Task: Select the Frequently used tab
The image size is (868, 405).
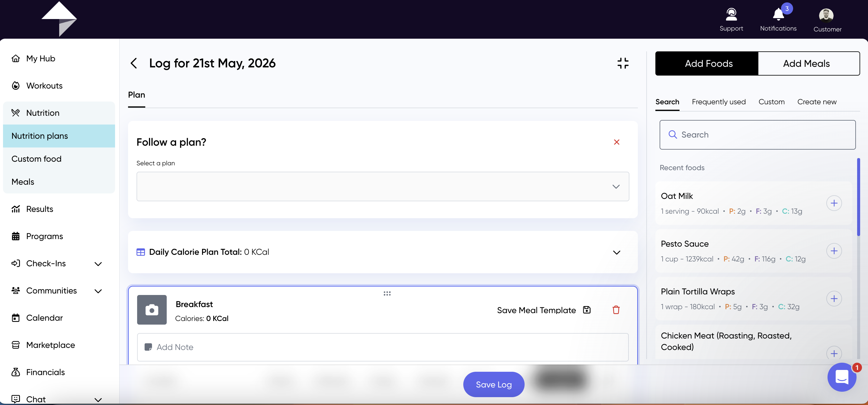Action: coord(719,102)
